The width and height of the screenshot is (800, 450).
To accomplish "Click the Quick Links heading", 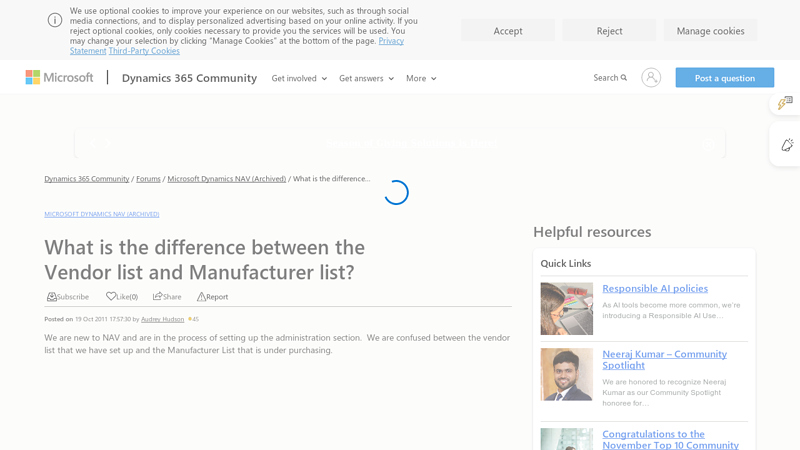I will pyautogui.click(x=566, y=263).
